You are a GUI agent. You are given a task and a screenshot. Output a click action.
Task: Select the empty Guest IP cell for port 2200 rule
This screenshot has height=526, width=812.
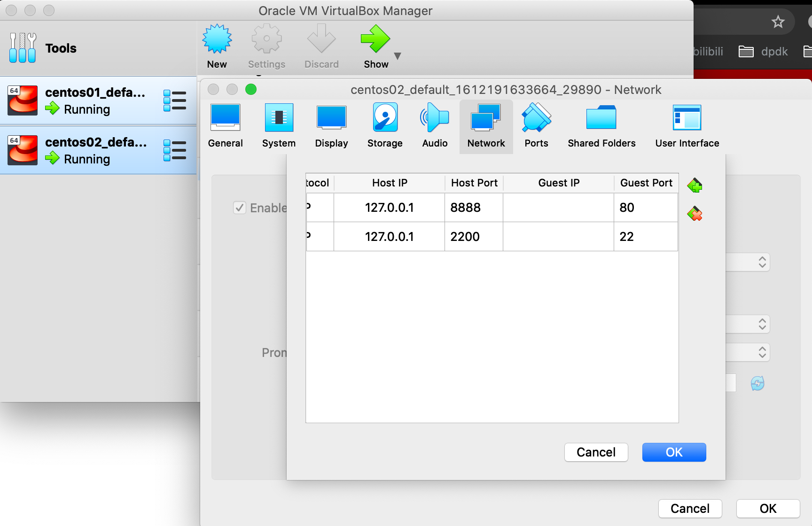click(x=559, y=237)
